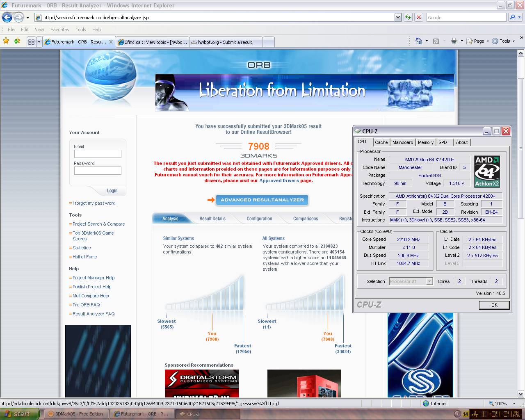Open the Favorites menu
Screen dimensions: 525x420
click(x=59, y=30)
